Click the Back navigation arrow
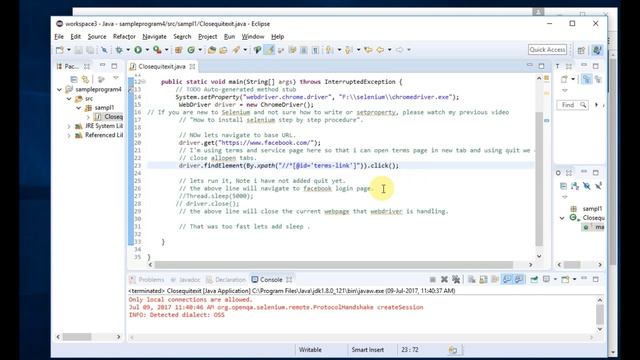 pos(380,50)
